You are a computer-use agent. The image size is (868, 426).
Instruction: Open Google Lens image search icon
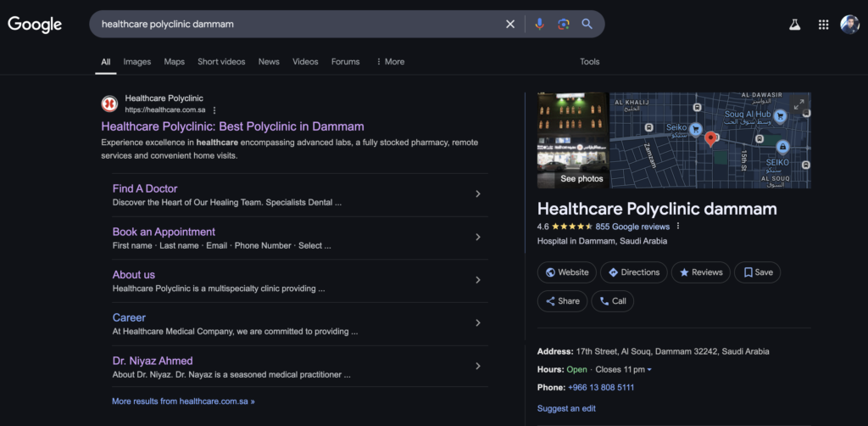[x=564, y=25]
